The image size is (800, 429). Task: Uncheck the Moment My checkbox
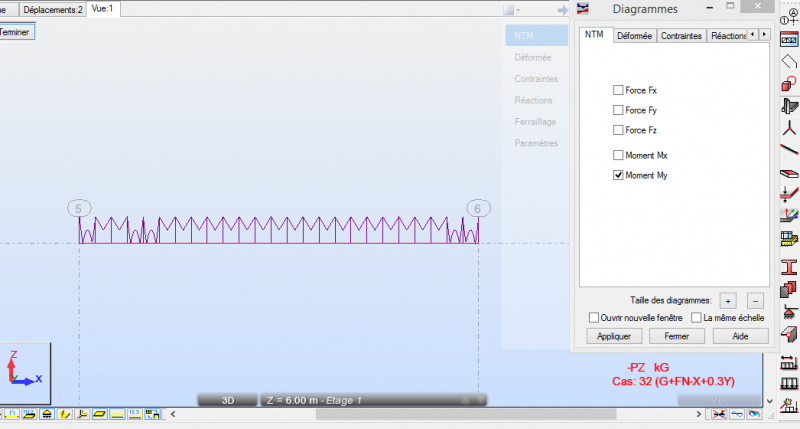click(x=618, y=175)
